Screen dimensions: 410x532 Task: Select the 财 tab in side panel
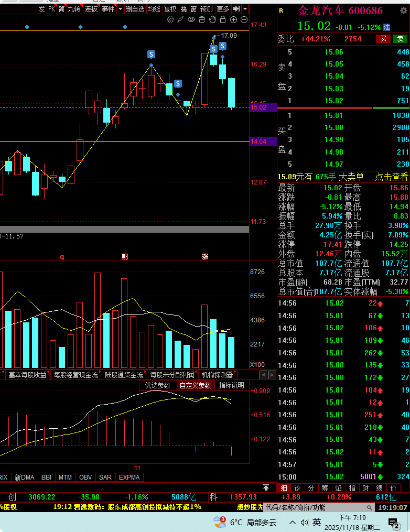pos(365,488)
